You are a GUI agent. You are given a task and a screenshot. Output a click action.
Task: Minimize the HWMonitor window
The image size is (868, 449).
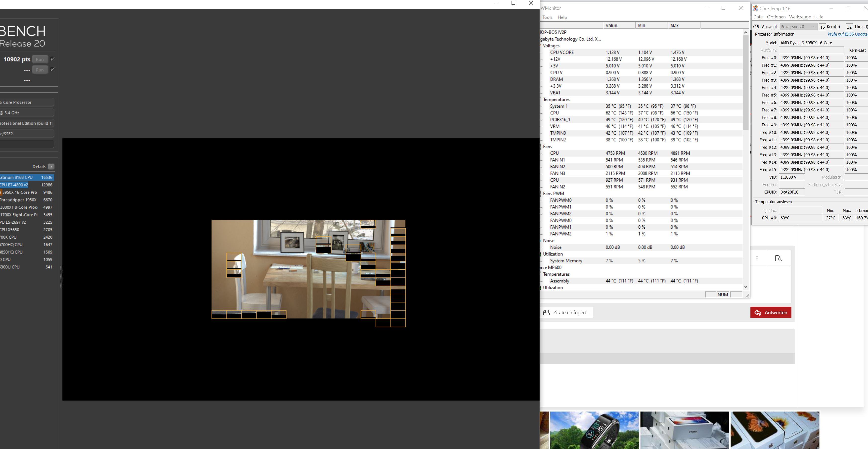pyautogui.click(x=706, y=8)
